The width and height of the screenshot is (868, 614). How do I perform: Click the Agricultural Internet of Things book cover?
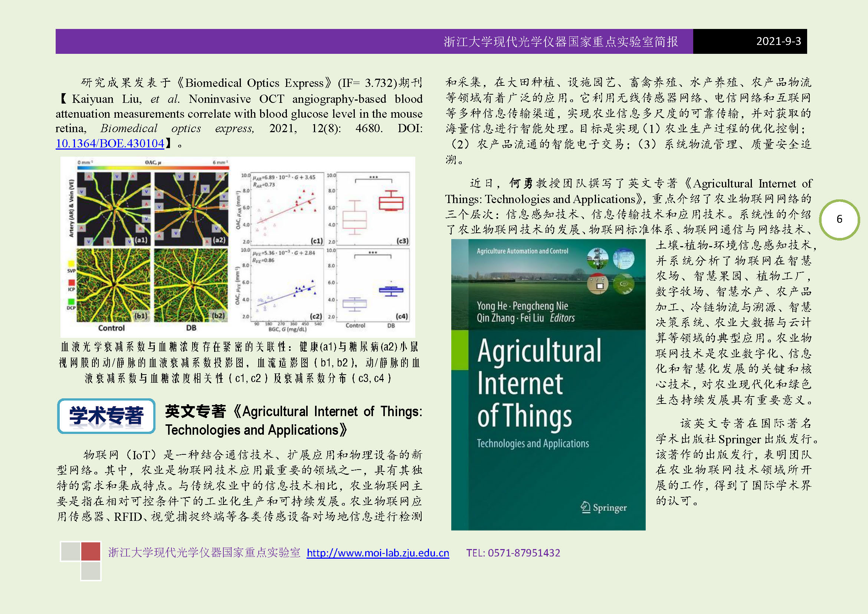[x=548, y=384]
